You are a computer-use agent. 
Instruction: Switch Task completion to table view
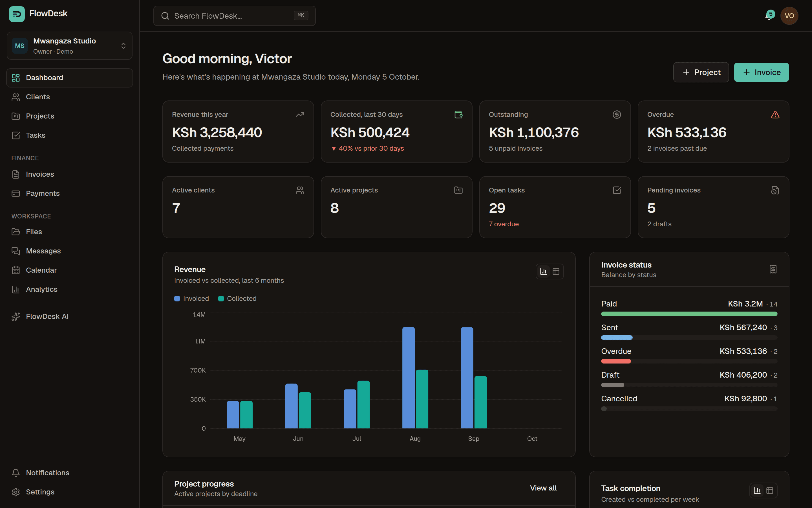pyautogui.click(x=770, y=491)
